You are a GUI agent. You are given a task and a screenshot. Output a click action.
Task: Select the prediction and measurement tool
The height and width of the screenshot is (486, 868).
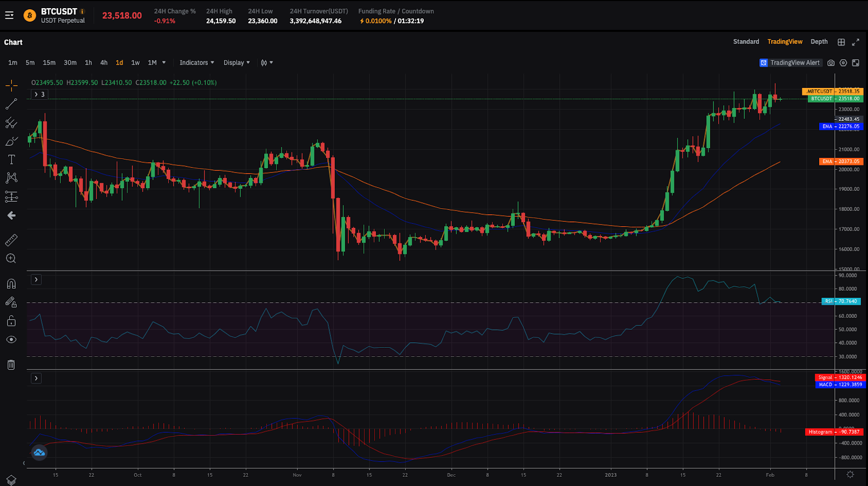click(x=11, y=197)
